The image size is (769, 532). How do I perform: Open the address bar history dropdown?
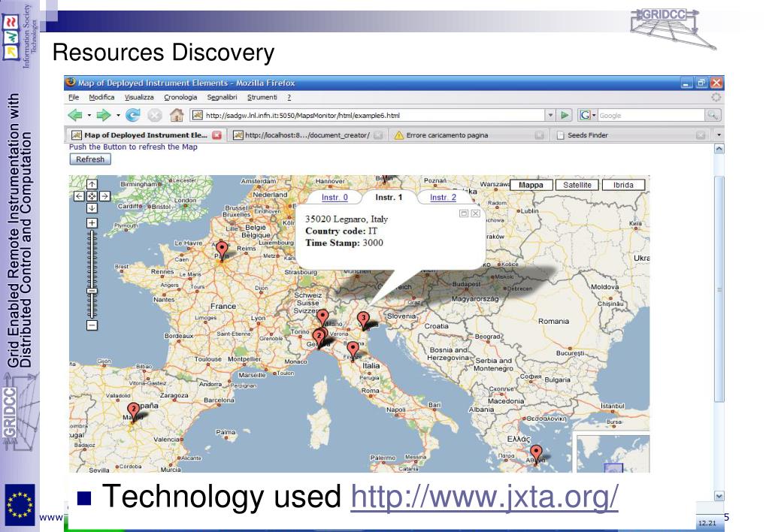pos(550,115)
